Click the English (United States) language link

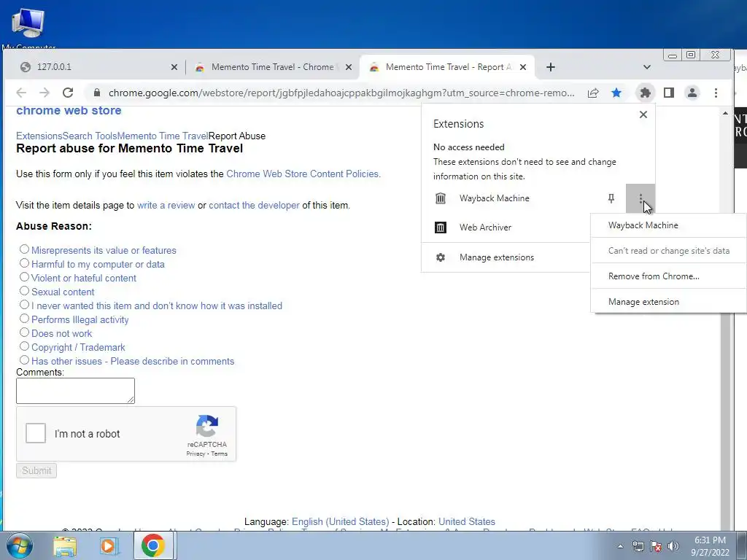point(341,521)
